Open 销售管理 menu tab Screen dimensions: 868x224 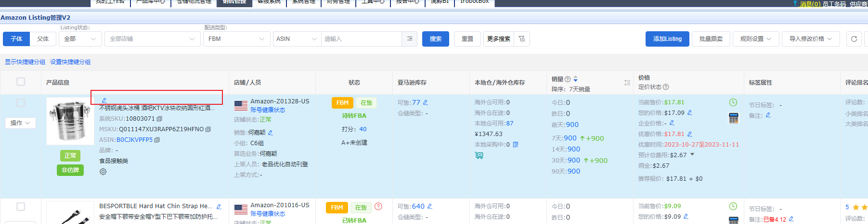pyautogui.click(x=234, y=2)
